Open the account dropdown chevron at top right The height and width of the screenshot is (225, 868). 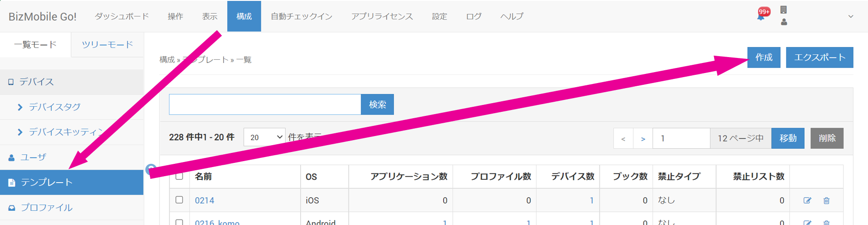point(850,16)
